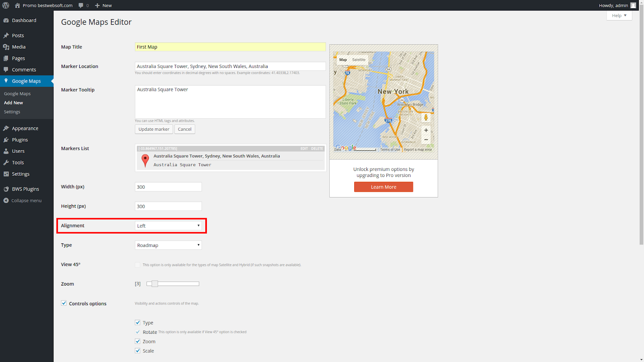Image resolution: width=644 pixels, height=362 pixels.
Task: Click the View 45° checkbox
Action: [x=138, y=265]
